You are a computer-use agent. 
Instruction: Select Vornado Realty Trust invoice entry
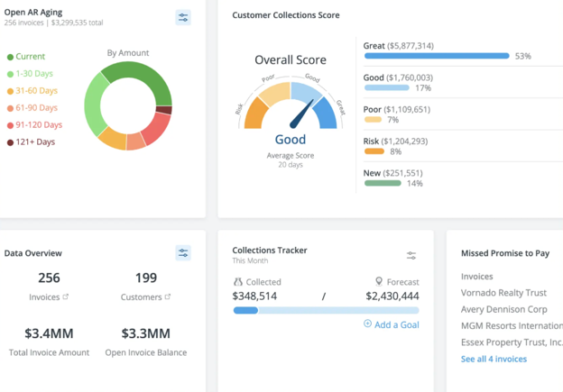tap(504, 293)
